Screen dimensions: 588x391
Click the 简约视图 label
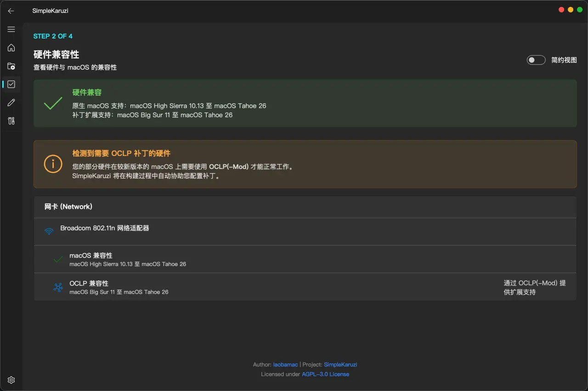click(564, 60)
